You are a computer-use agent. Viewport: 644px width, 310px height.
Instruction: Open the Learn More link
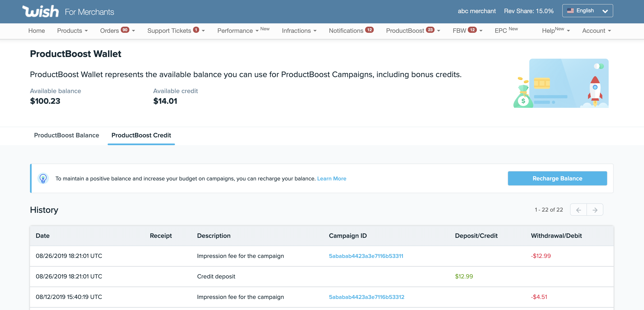(x=331, y=178)
